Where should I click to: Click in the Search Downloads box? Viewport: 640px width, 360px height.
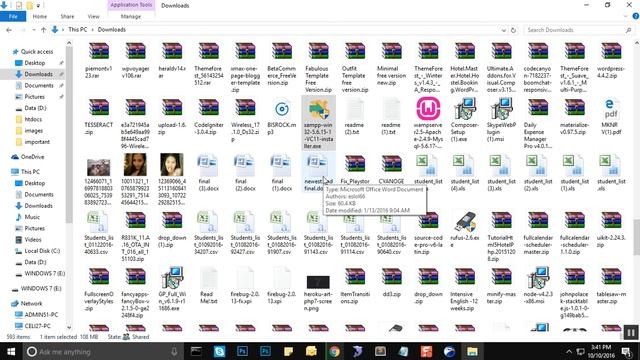click(578, 30)
